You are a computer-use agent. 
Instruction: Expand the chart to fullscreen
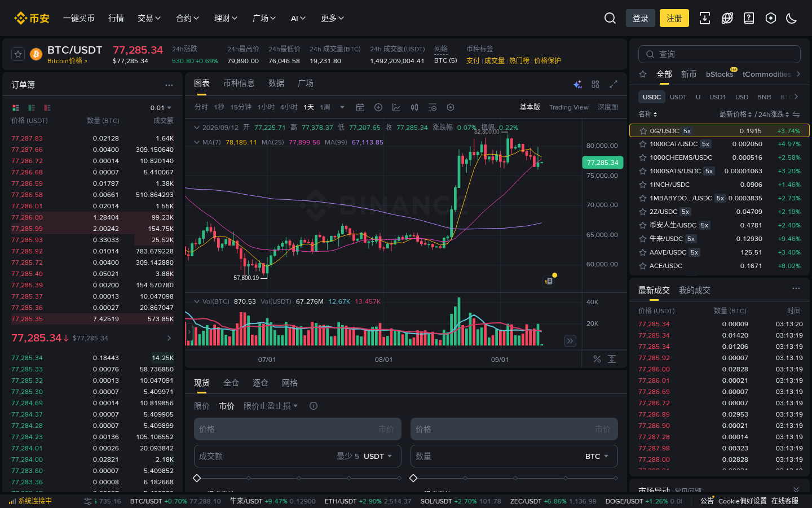pos(614,84)
